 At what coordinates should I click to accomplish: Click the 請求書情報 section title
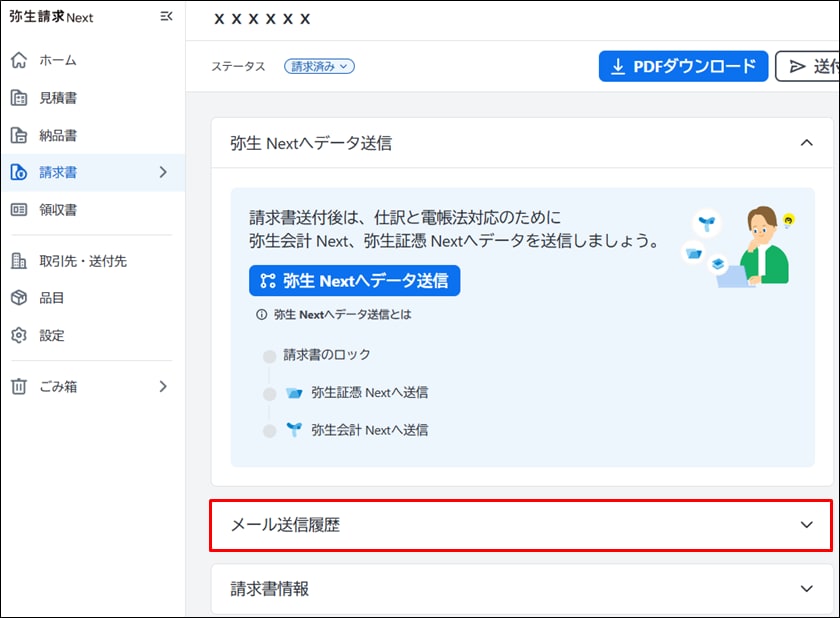pos(269,589)
